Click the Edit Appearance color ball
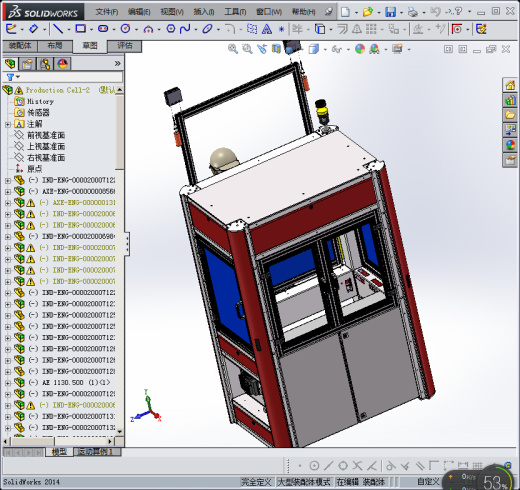 click(x=360, y=49)
